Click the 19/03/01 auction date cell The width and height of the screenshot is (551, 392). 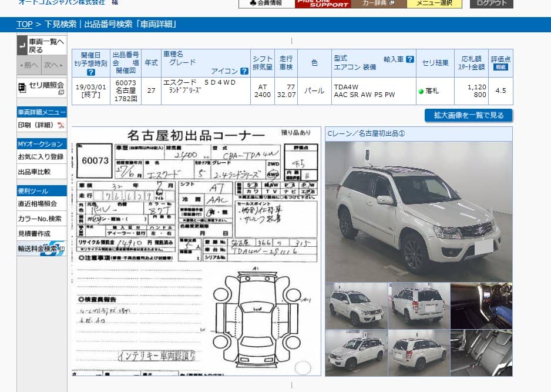point(90,91)
